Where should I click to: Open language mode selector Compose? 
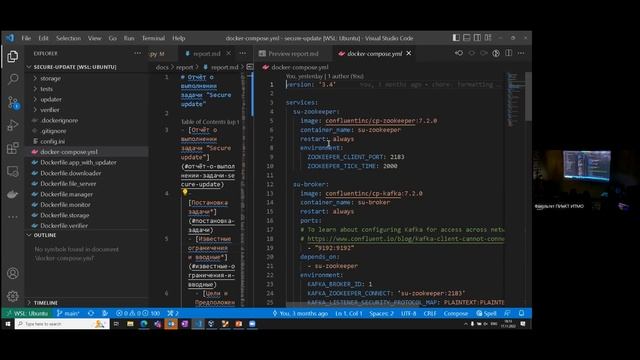456,313
